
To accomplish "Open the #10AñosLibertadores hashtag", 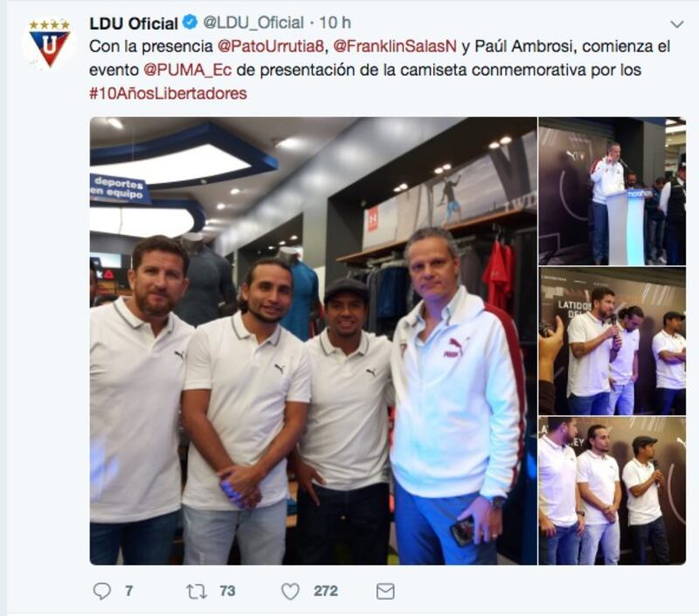I will click(x=168, y=93).
